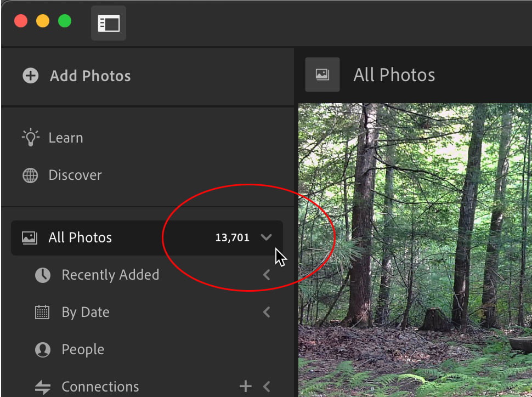Minimize the window with the yellow button
This screenshot has height=397, width=532.
point(43,21)
